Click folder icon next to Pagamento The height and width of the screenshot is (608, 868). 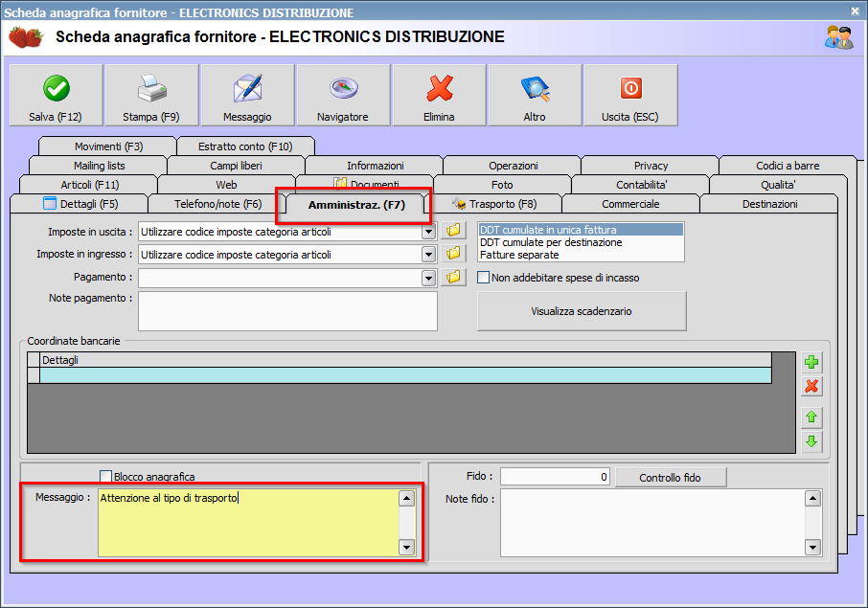click(x=453, y=277)
